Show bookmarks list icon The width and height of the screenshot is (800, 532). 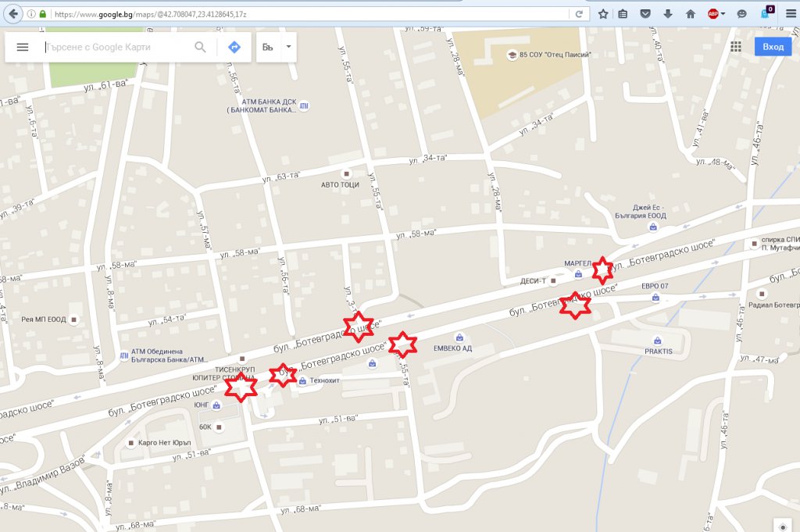click(623, 14)
